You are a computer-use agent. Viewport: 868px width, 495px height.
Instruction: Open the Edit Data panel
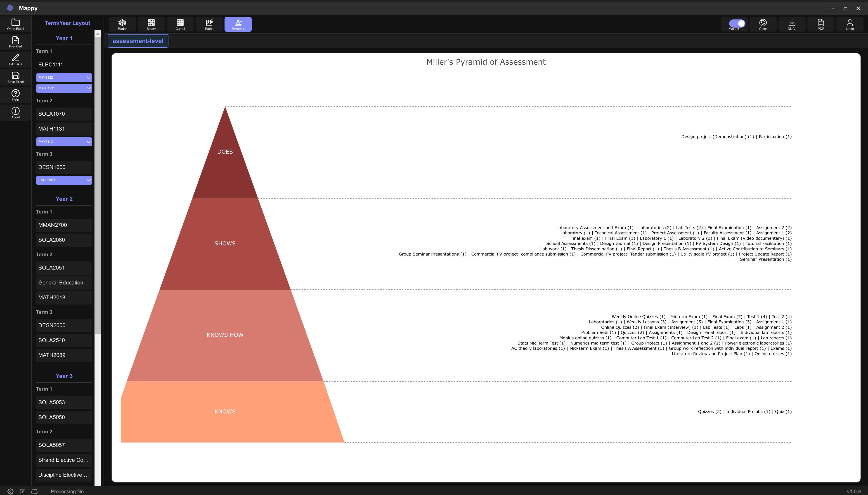pyautogui.click(x=15, y=59)
